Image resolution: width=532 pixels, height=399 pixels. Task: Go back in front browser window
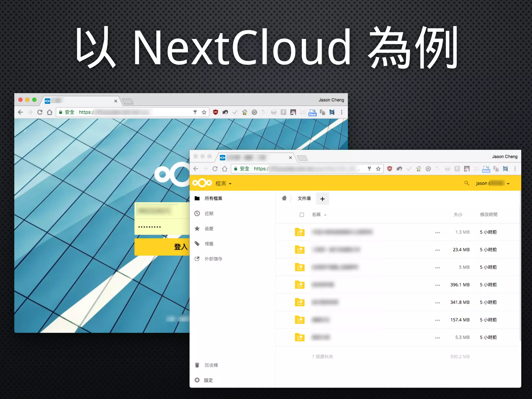point(196,169)
